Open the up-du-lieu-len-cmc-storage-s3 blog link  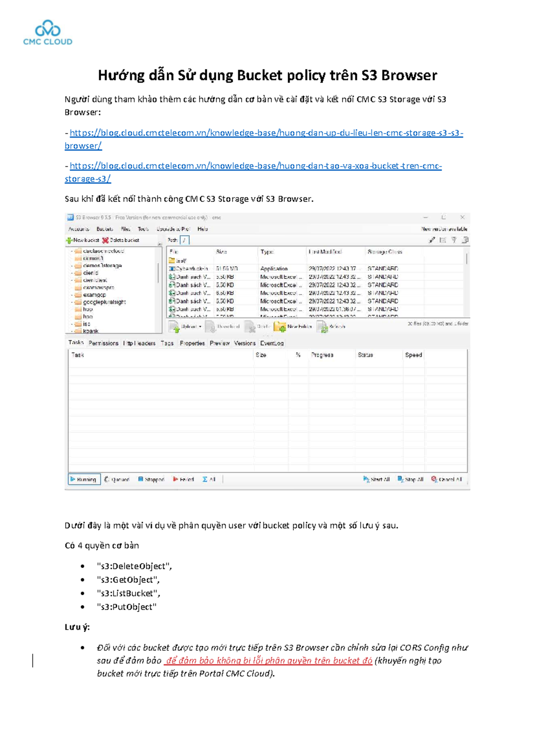coord(264,139)
